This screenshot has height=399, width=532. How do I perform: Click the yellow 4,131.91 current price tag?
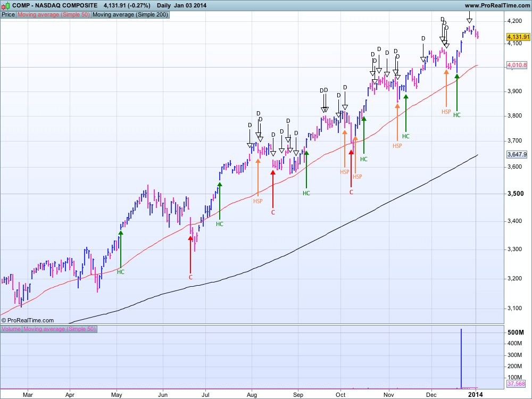518,37
